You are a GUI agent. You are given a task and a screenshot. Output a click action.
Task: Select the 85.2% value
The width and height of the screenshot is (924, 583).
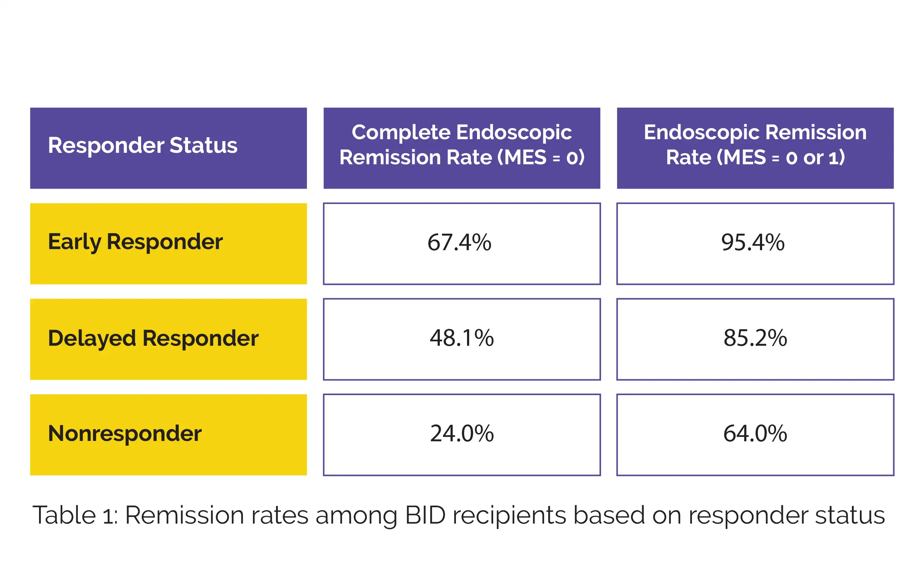(x=755, y=338)
